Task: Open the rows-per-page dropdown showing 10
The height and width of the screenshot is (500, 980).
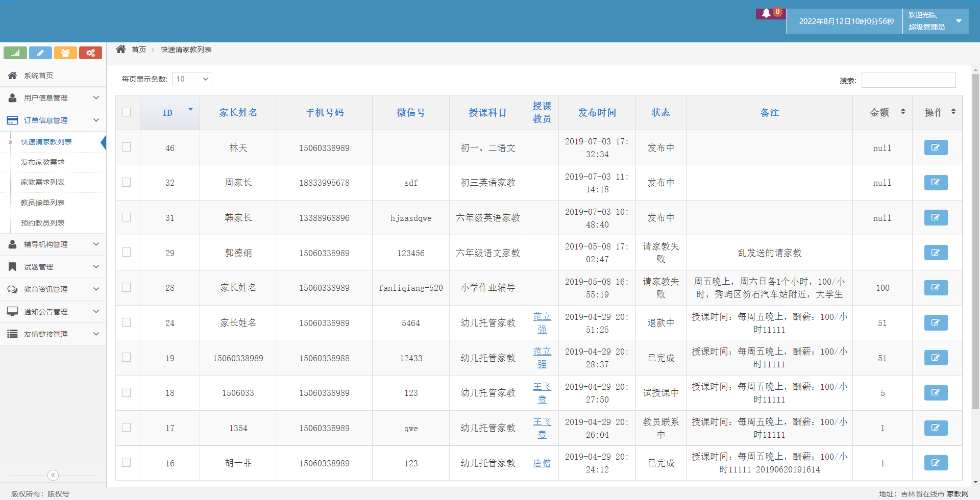Action: (x=191, y=79)
